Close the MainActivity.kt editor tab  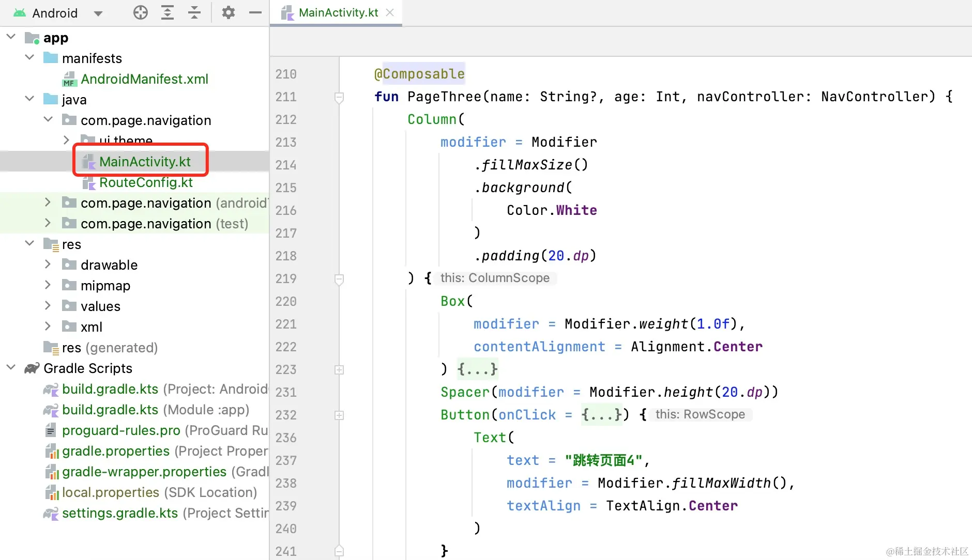[x=390, y=12]
